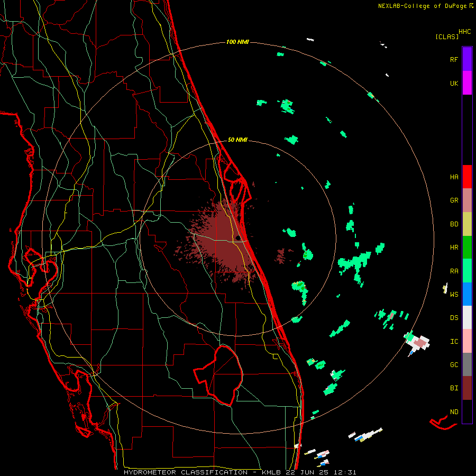Screen dimensions: 476x476
Task: Click the "UK" legend label
Action: click(454, 83)
